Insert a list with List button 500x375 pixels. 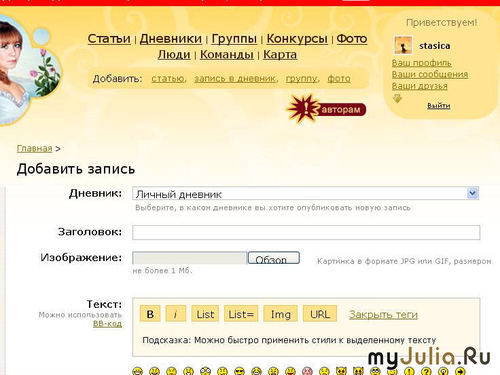[205, 314]
